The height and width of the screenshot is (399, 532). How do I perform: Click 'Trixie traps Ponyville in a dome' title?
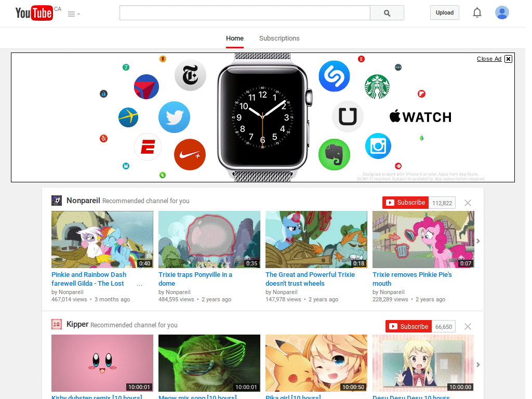click(195, 279)
